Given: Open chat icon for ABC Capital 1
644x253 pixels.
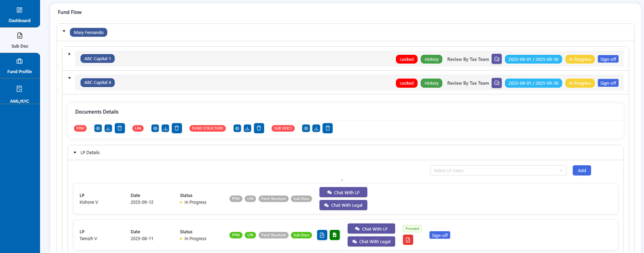Looking at the screenshot, I should click(496, 59).
